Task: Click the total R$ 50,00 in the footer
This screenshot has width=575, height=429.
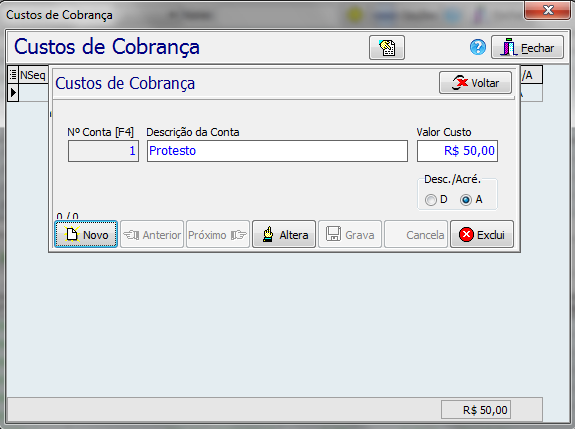Action: [476, 410]
